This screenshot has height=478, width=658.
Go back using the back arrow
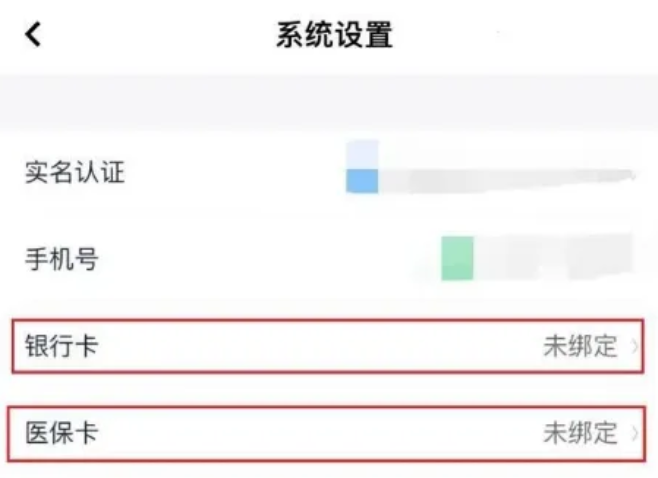coord(35,35)
